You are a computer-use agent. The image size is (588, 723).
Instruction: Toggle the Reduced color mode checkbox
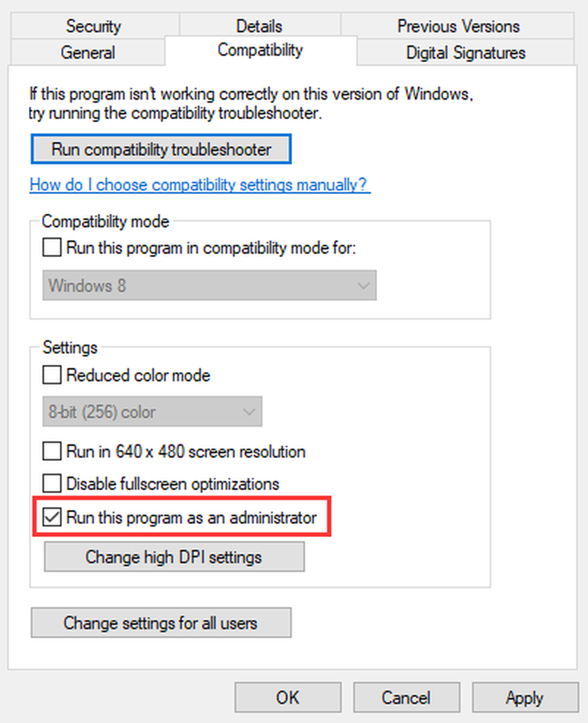[x=52, y=375]
